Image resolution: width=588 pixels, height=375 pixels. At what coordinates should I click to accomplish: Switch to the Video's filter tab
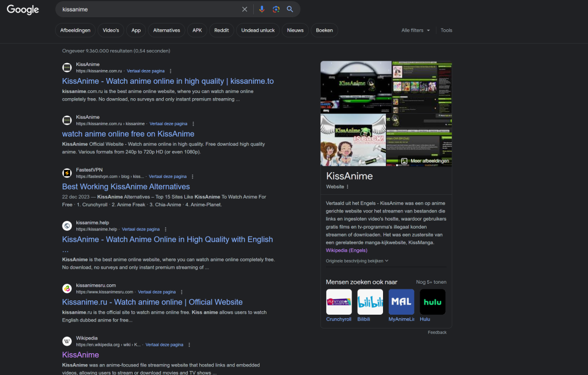click(x=111, y=30)
